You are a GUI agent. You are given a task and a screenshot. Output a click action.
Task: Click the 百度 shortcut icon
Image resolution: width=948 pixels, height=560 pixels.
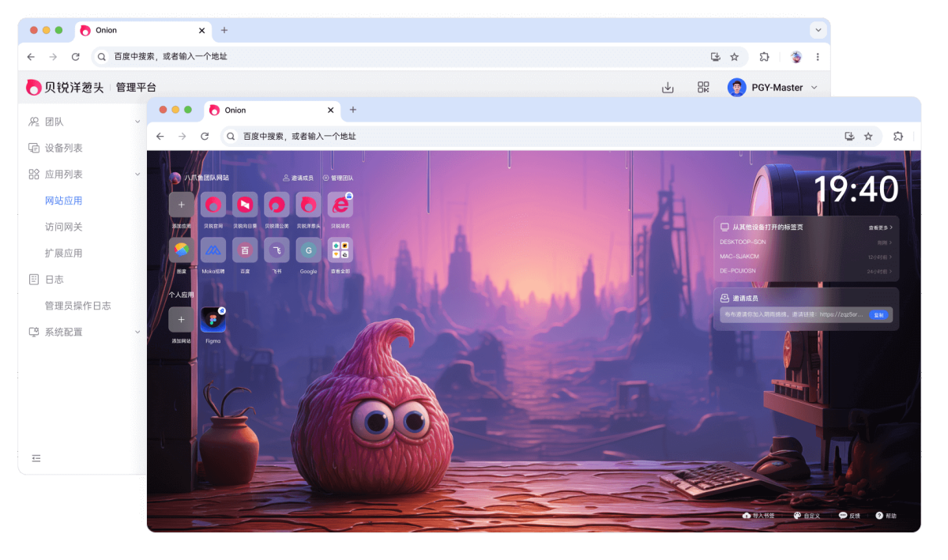click(245, 250)
